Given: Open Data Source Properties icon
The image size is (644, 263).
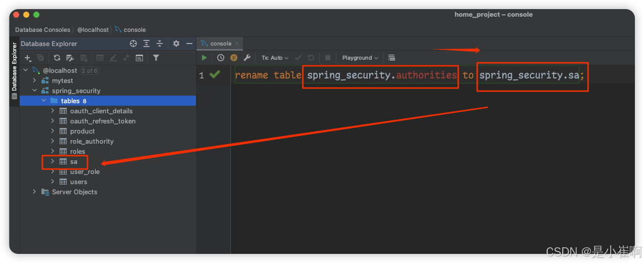Looking at the screenshot, I should [70, 58].
